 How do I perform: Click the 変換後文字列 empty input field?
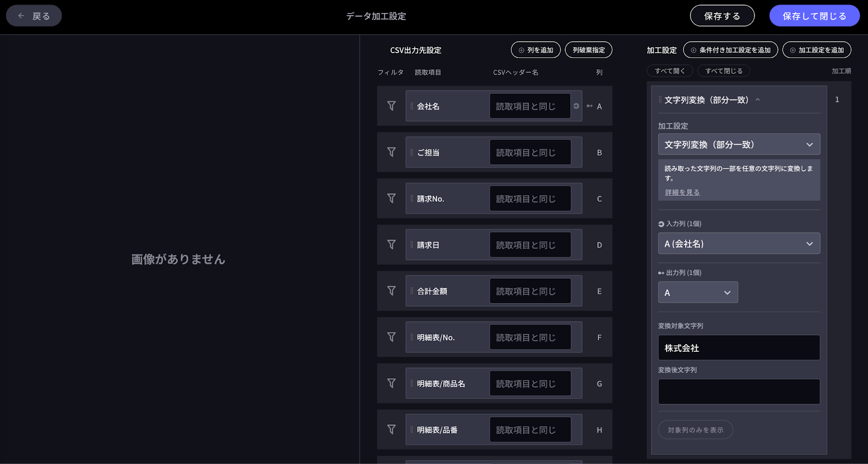[738, 391]
